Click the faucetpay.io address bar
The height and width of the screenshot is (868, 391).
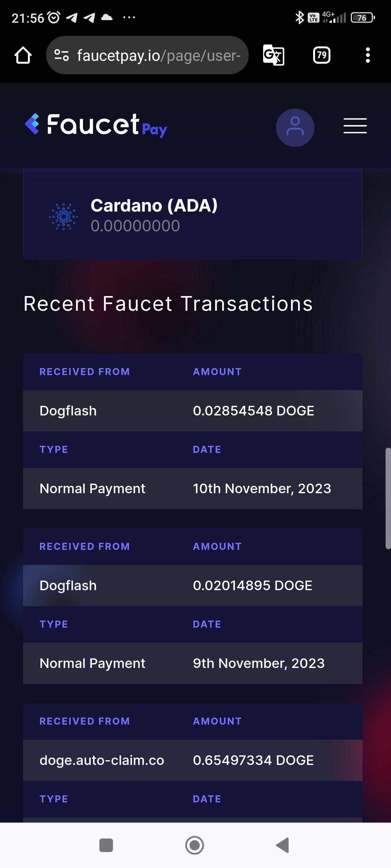tap(147, 55)
